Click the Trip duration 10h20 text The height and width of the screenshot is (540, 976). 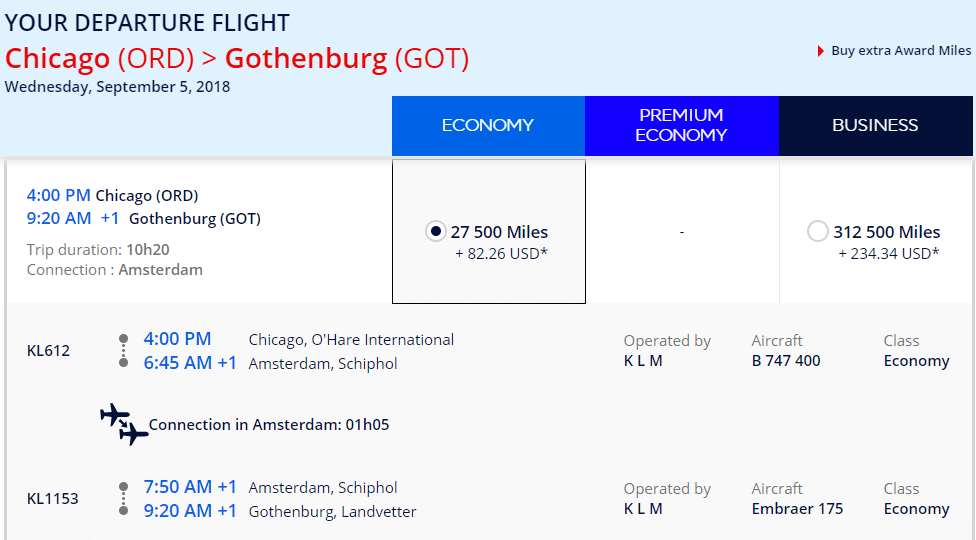[98, 249]
